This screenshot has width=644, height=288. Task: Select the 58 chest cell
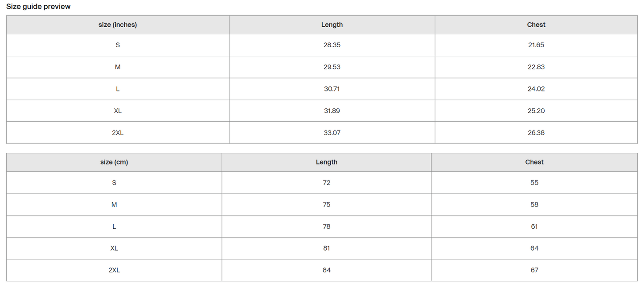pyautogui.click(x=534, y=204)
